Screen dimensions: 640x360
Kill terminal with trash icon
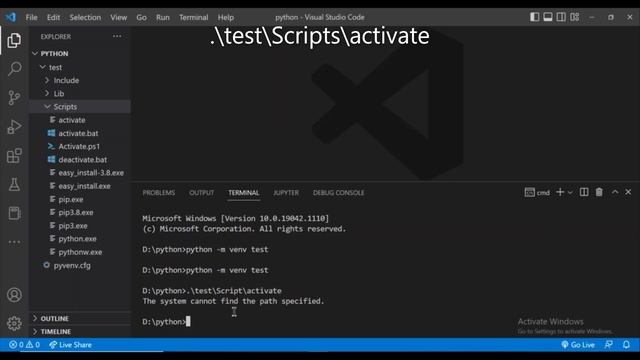pos(599,192)
